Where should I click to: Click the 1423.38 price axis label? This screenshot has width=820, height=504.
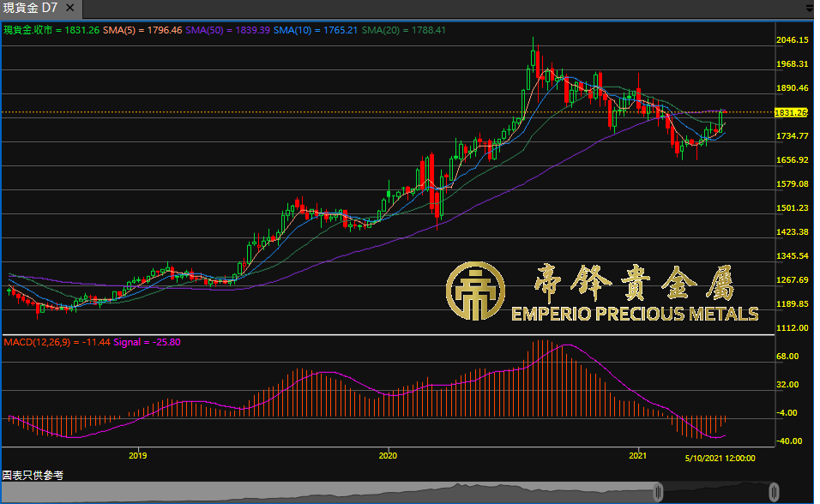(793, 232)
